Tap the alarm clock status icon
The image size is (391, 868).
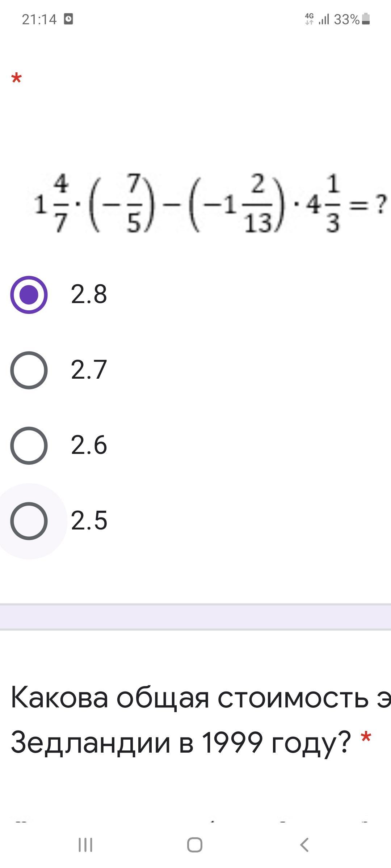click(68, 19)
